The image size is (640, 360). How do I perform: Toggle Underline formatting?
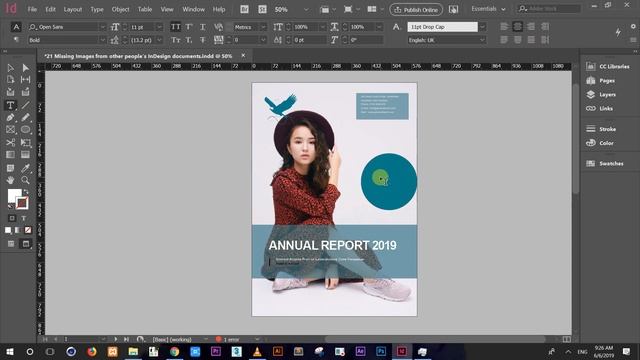click(202, 27)
